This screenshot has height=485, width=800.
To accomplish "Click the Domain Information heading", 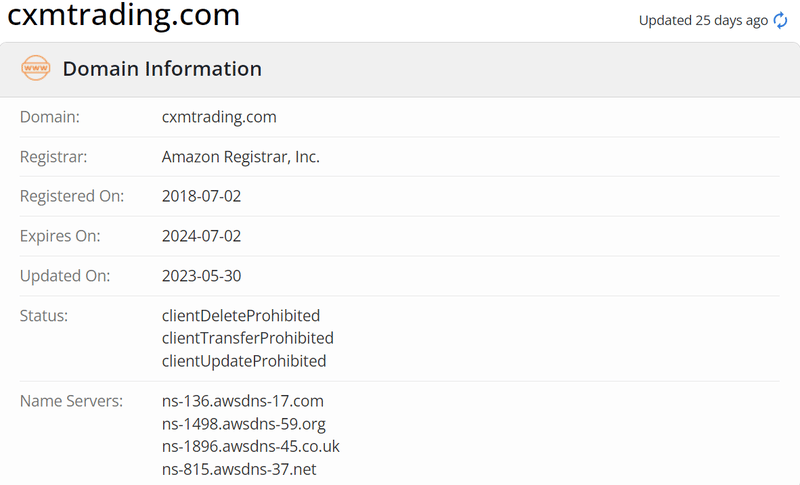I will [x=162, y=69].
